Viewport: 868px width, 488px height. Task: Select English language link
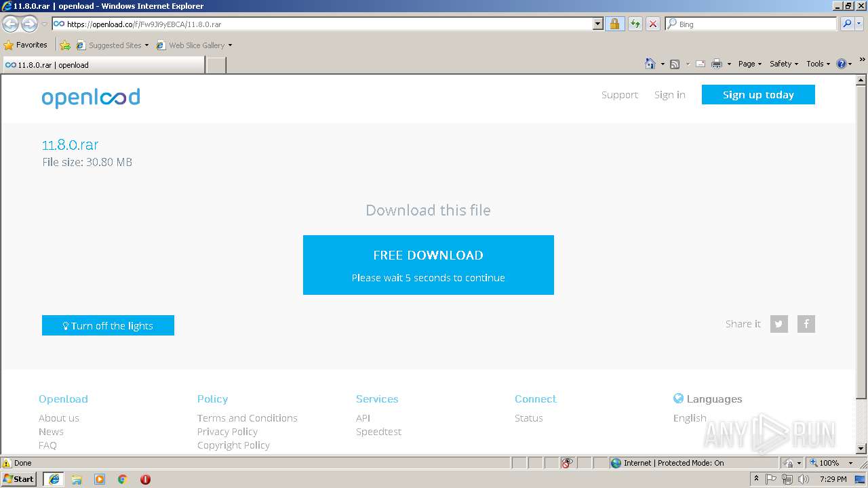690,418
